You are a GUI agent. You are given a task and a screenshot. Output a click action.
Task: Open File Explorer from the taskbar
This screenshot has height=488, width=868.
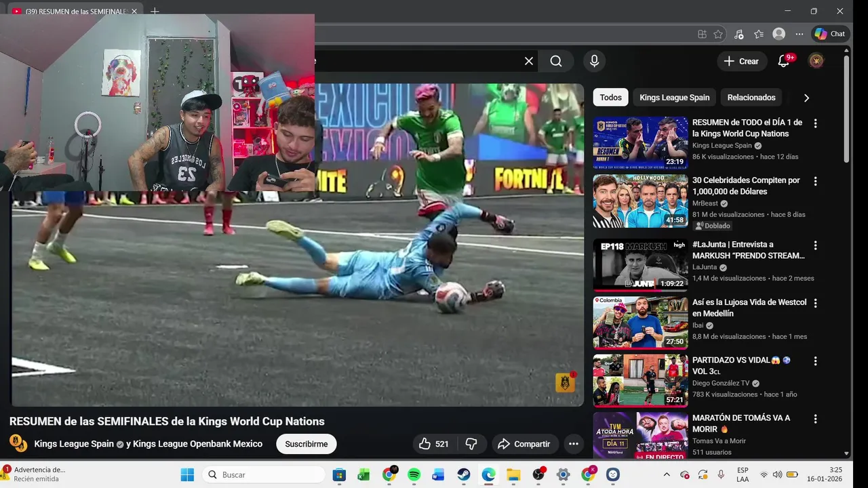(513, 474)
